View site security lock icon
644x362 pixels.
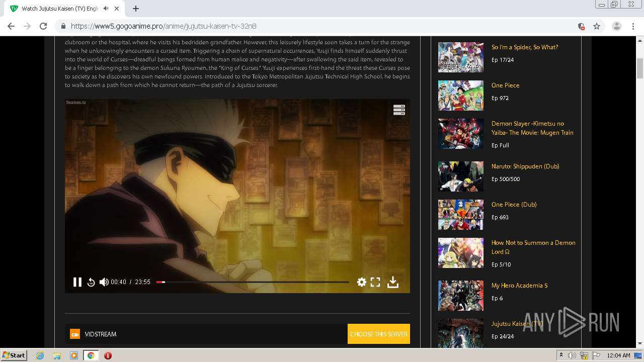pyautogui.click(x=63, y=26)
